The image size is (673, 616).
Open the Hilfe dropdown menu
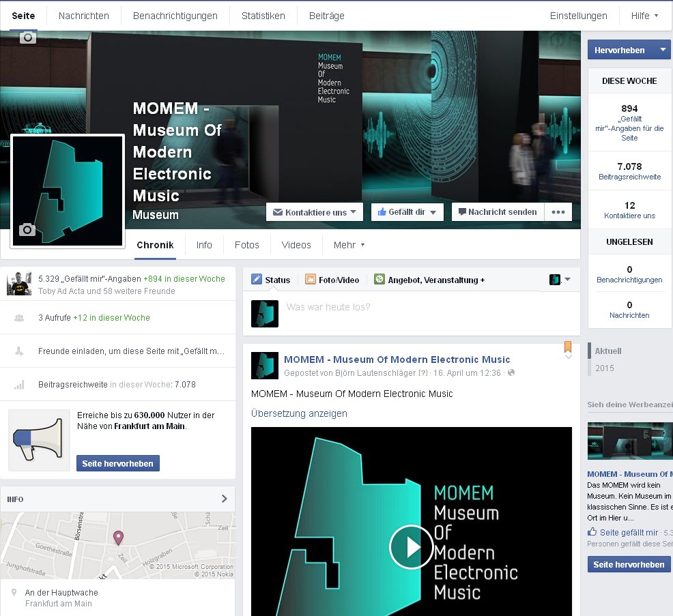[644, 16]
